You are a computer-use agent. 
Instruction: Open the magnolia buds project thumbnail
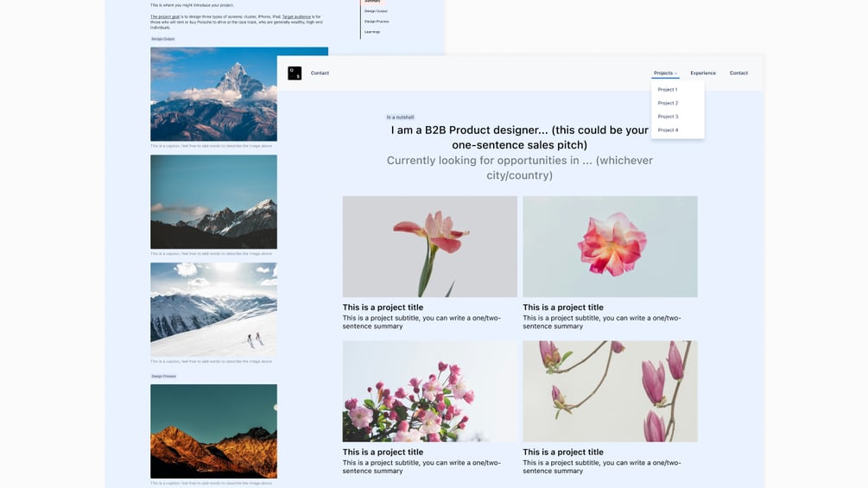610,391
